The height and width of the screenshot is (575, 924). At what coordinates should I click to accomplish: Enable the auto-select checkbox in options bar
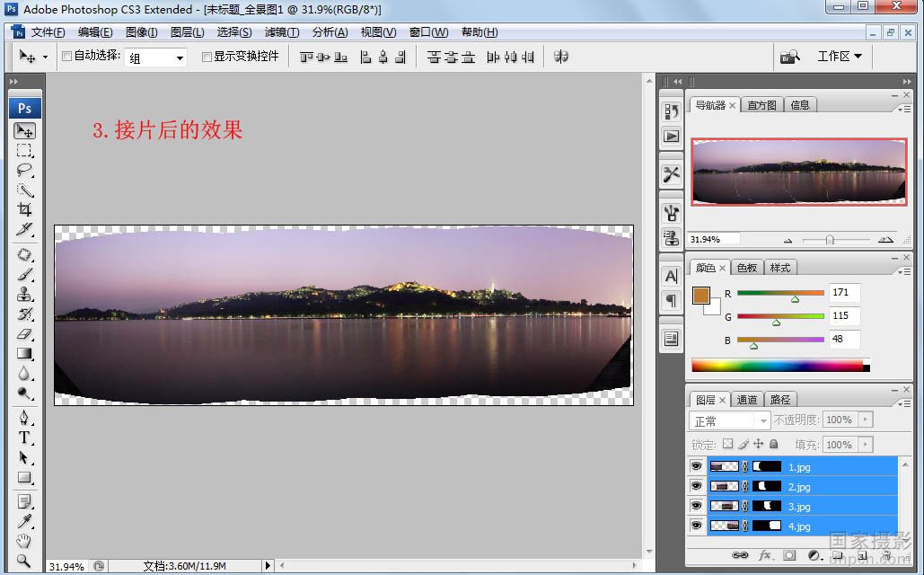click(67, 56)
